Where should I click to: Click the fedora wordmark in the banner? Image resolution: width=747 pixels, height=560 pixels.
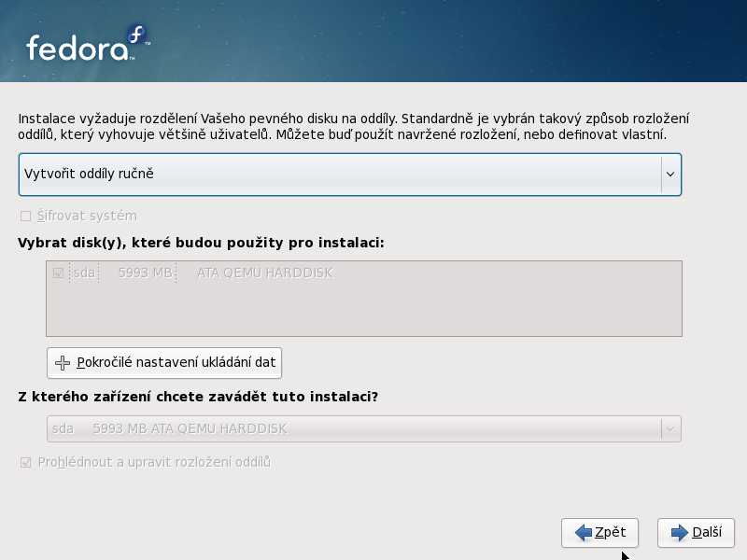[77, 48]
